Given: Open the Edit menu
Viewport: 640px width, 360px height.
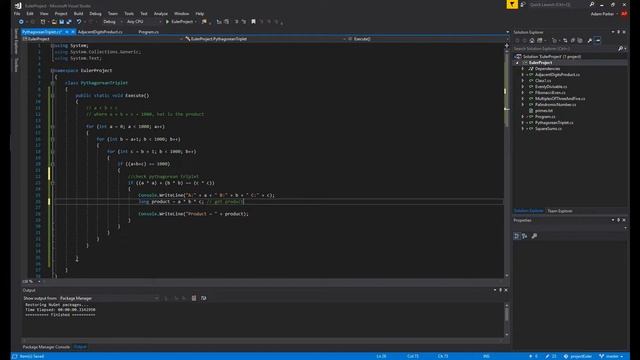Looking at the screenshot, I should click(30, 13).
